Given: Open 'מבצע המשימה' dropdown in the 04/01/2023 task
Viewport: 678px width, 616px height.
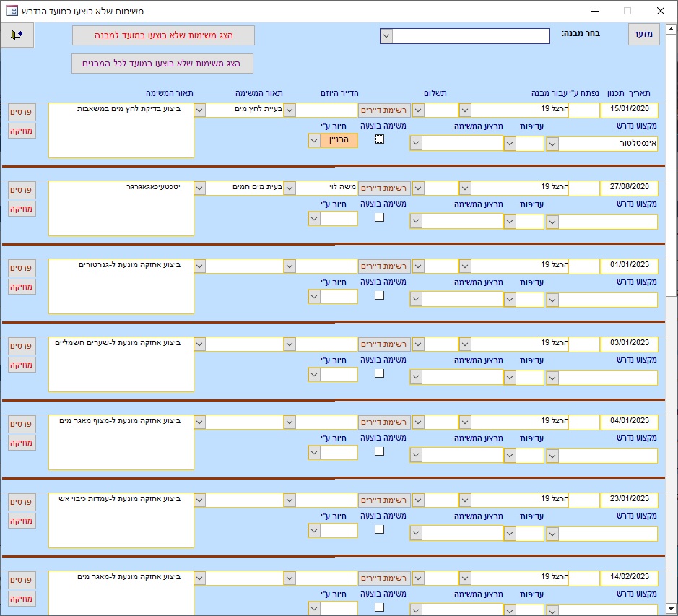Looking at the screenshot, I should [415, 455].
